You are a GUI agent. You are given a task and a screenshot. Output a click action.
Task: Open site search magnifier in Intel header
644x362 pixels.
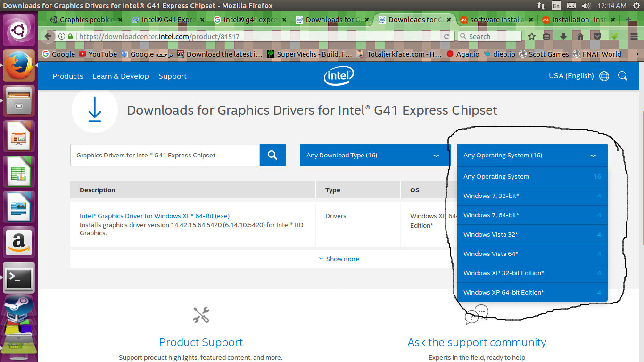(622, 76)
